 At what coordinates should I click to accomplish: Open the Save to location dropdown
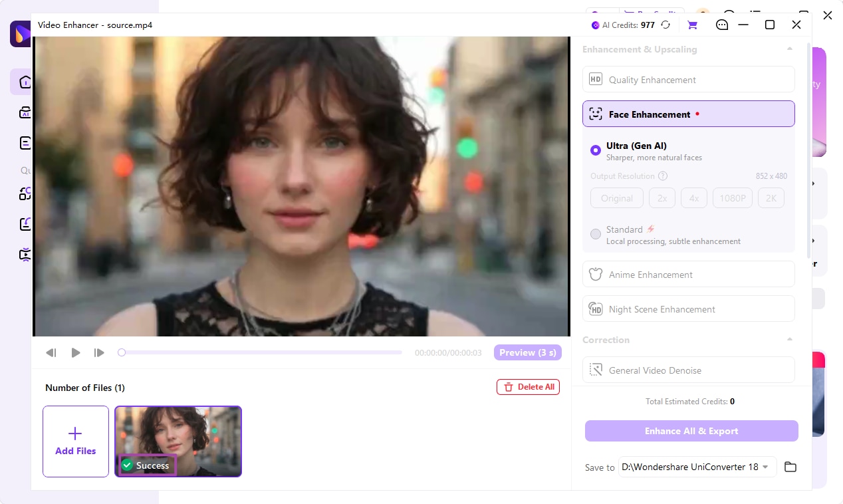pos(697,467)
